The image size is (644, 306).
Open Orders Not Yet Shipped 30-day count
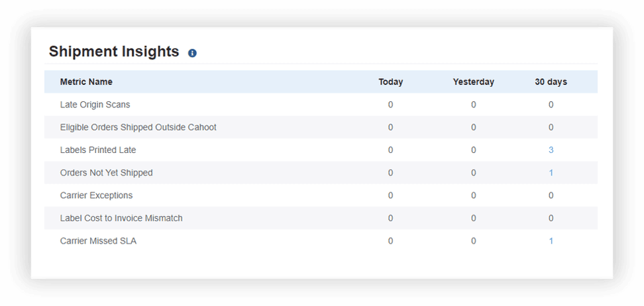pyautogui.click(x=551, y=173)
